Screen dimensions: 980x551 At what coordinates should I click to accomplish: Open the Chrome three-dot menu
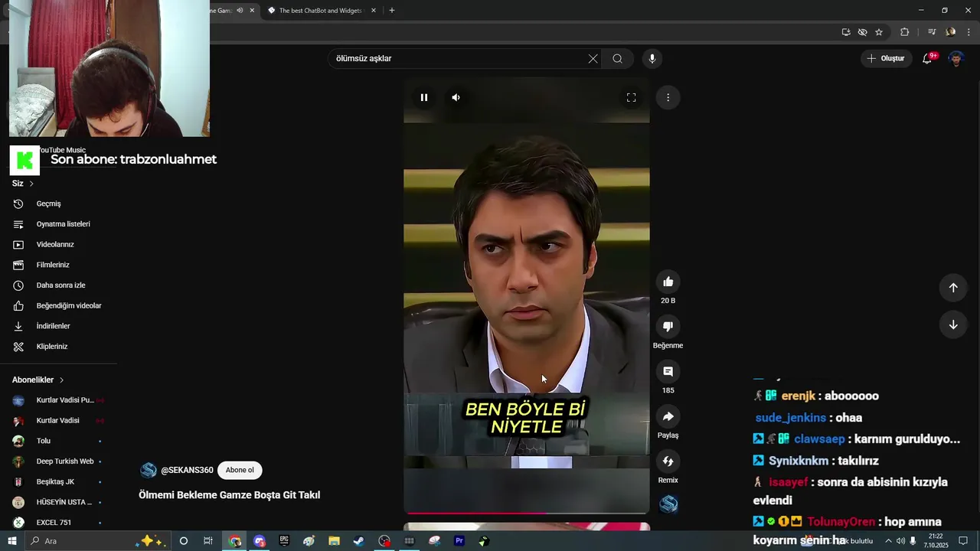click(969, 32)
